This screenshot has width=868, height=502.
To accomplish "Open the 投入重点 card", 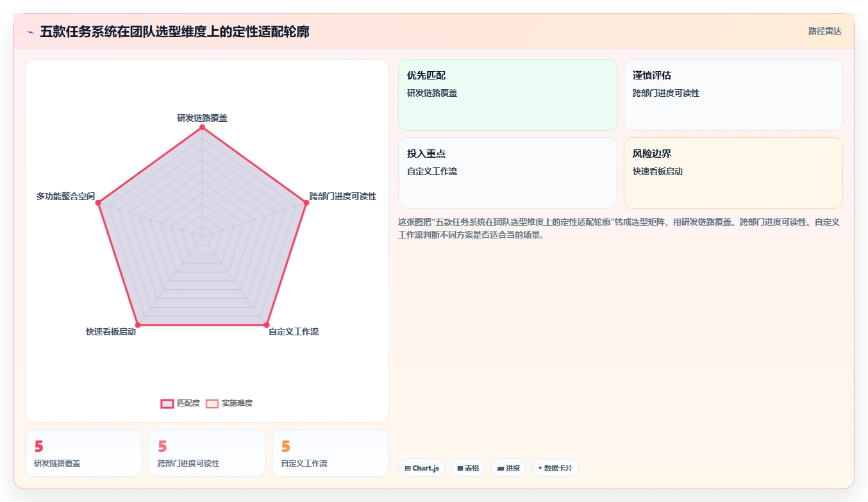I will tap(508, 173).
